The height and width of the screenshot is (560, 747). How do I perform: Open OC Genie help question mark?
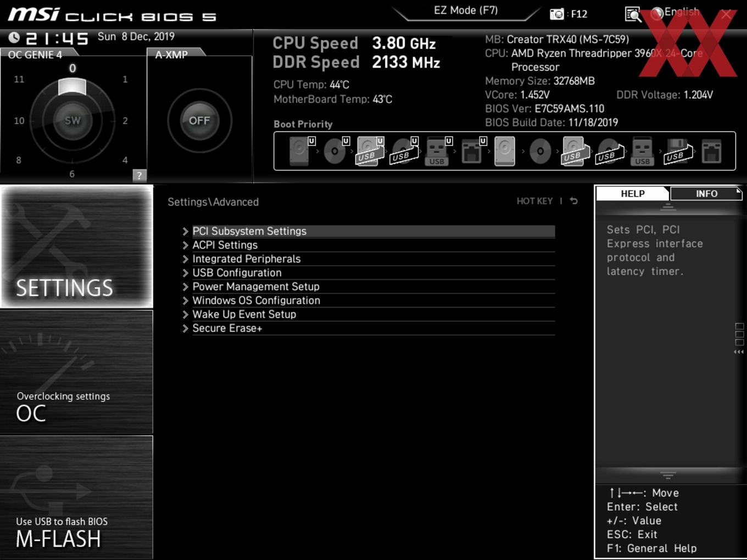tap(140, 176)
